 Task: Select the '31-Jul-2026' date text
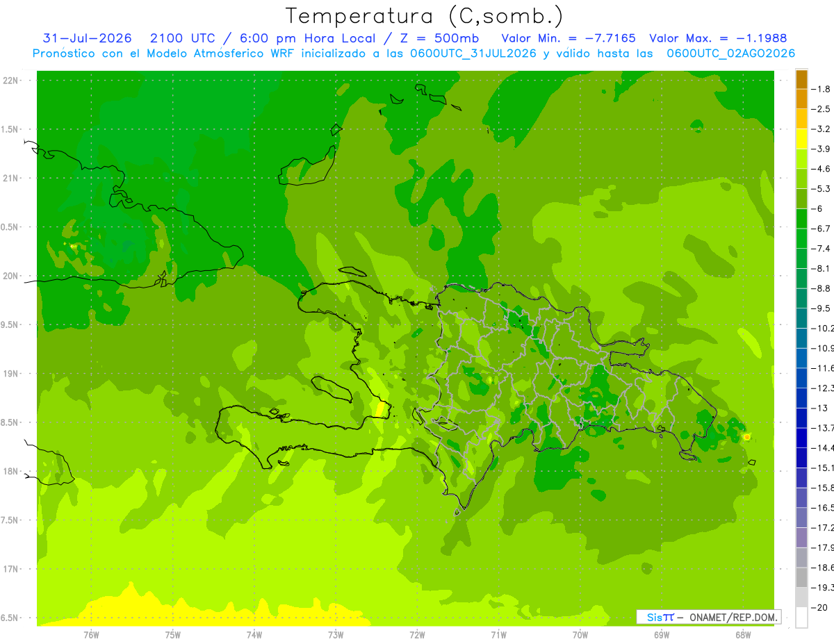click(88, 38)
